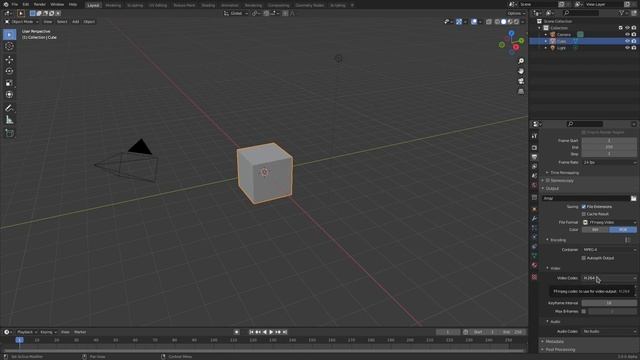
Task: Select the Scale tool
Action: pyautogui.click(x=9, y=83)
